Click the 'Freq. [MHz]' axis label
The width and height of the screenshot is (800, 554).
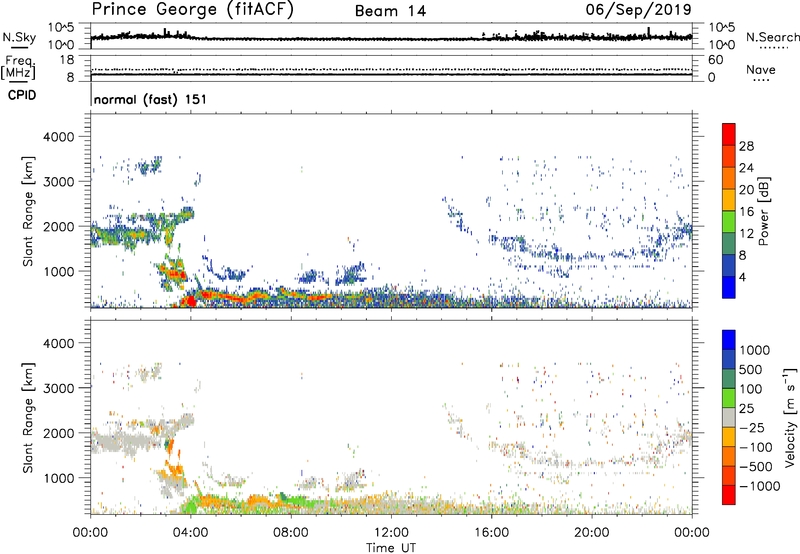18,67
